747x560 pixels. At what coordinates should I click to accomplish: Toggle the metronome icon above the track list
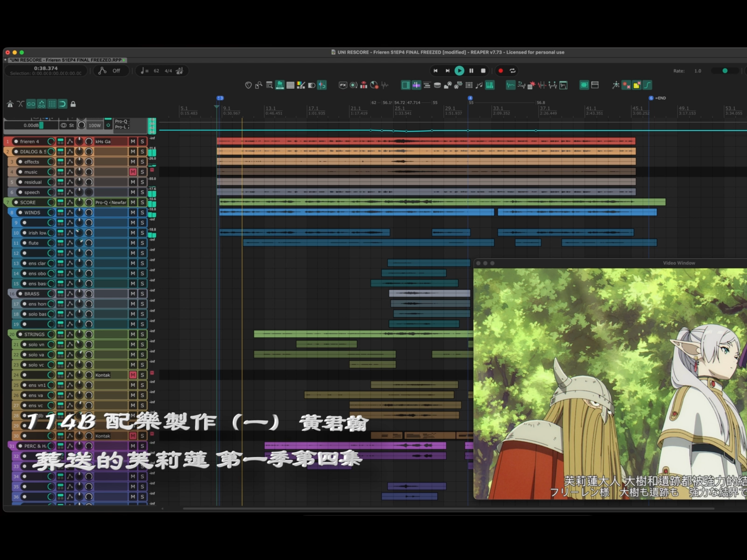pyautogui.click(x=10, y=104)
